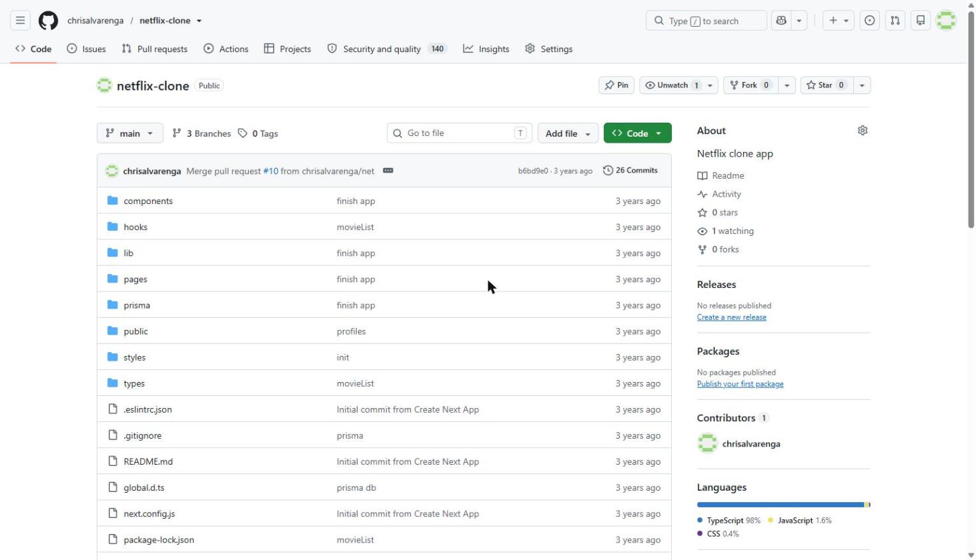976x560 pixels.
Task: Open the issues inbox icon in header
Action: click(x=870, y=21)
